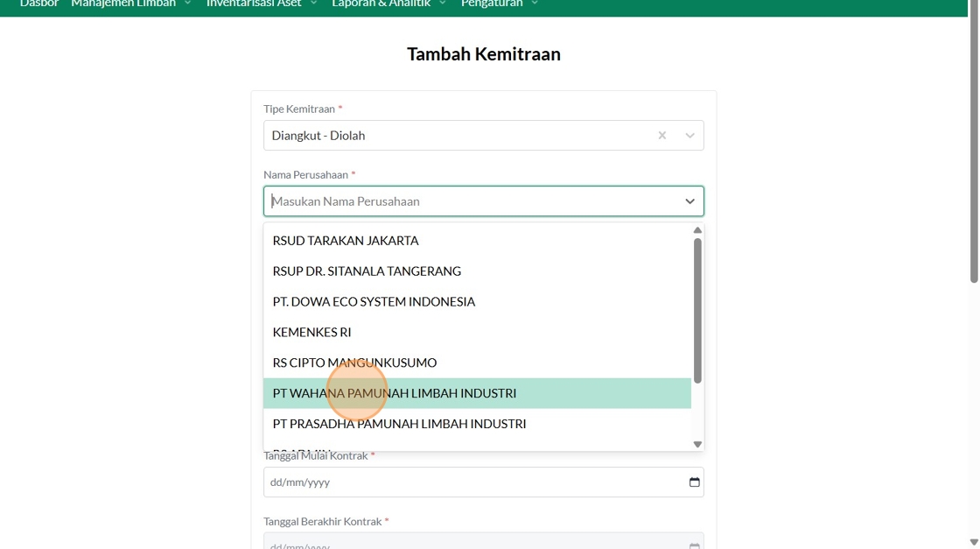Viewport: 980px width, 549px height.
Task: Expand the Manajemen Limbah chevron
Action: [x=187, y=4]
